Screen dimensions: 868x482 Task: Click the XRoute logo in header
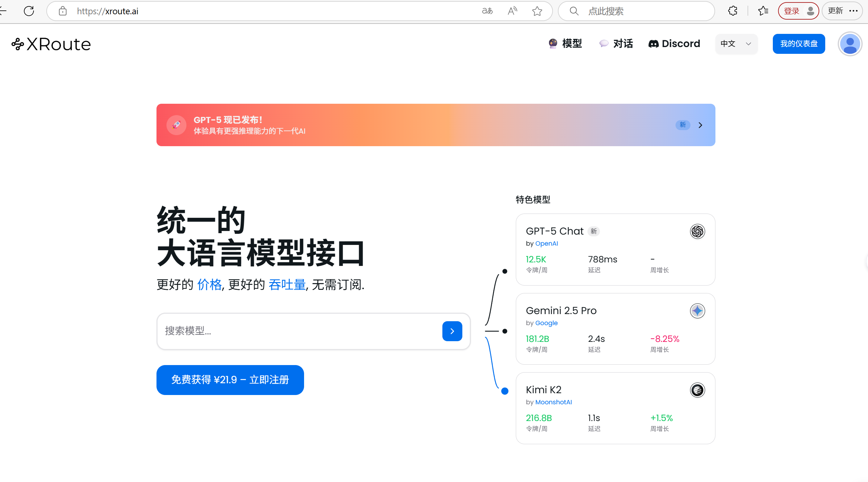[x=51, y=44]
